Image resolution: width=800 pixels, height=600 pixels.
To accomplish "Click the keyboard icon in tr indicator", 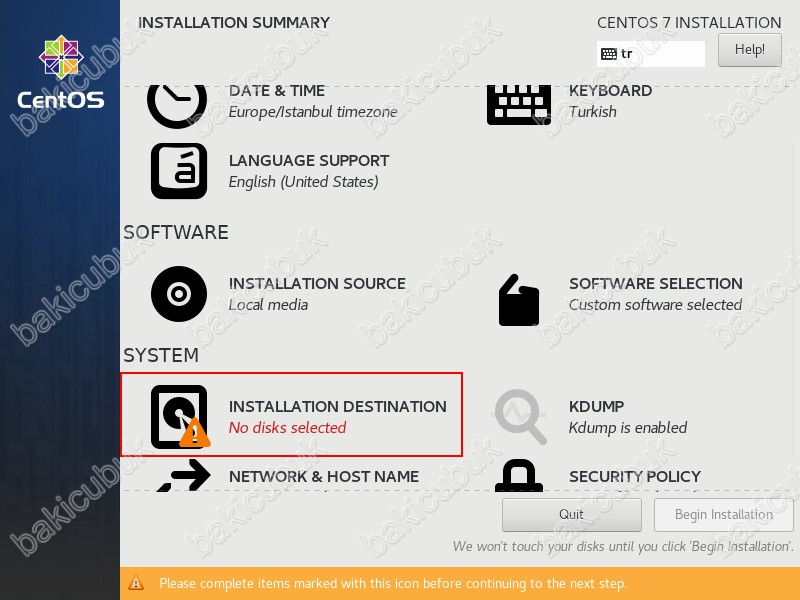I will pos(609,54).
